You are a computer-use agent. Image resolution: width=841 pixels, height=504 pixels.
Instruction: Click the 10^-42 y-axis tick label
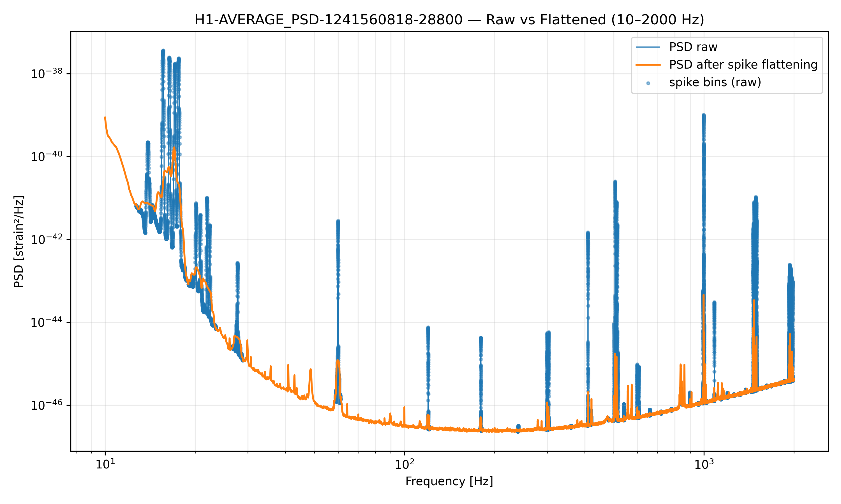coord(47,239)
